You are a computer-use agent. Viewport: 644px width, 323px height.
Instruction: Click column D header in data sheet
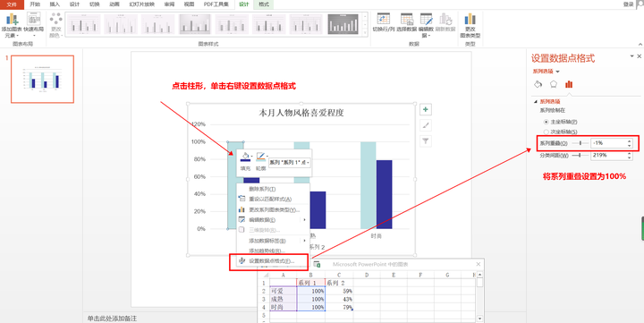[367, 275]
